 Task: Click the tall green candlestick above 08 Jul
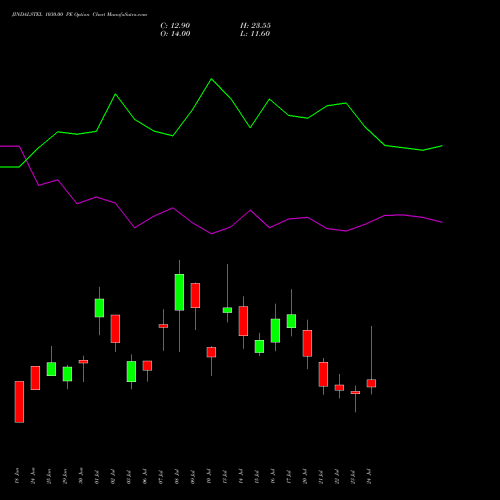click(x=179, y=292)
